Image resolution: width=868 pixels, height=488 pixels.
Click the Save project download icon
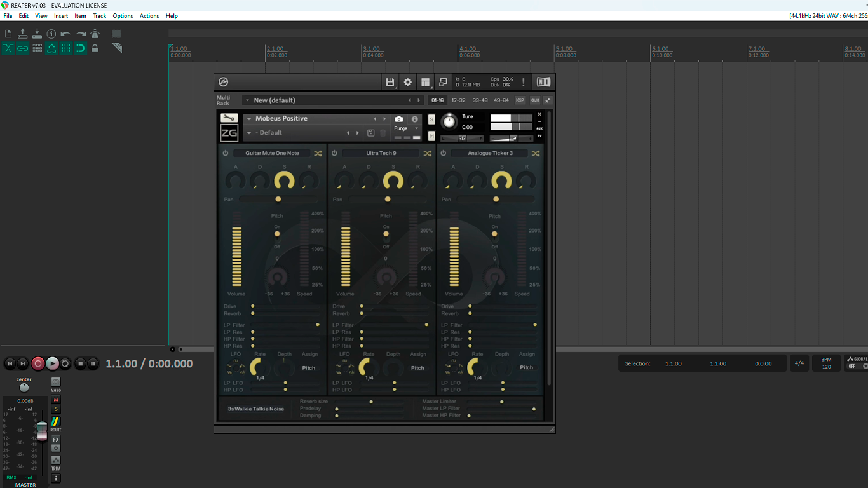[x=37, y=34]
